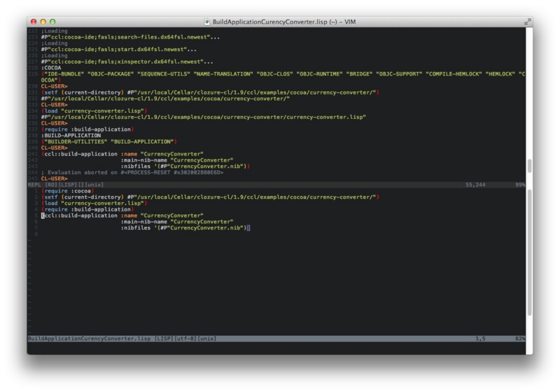The width and height of the screenshot is (560, 392).
Task: Minimize window using yellow button
Action: 43,22
